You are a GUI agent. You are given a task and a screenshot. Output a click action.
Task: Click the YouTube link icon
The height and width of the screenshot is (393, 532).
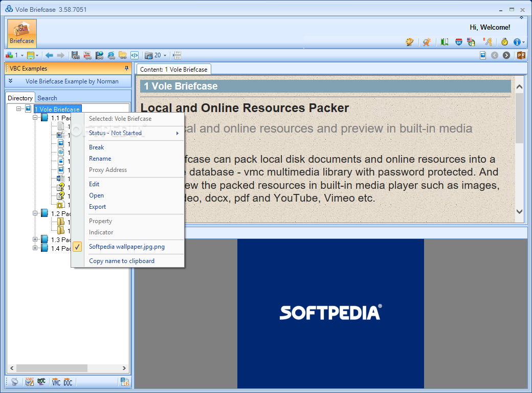click(87, 55)
